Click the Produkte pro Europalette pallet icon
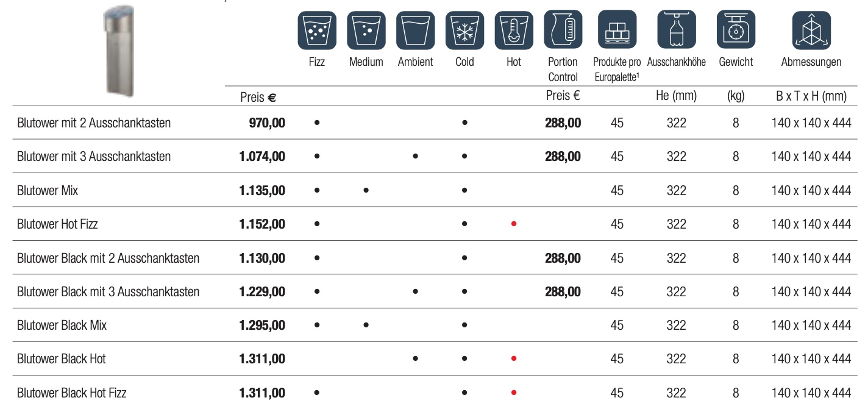The height and width of the screenshot is (406, 868). (x=617, y=30)
